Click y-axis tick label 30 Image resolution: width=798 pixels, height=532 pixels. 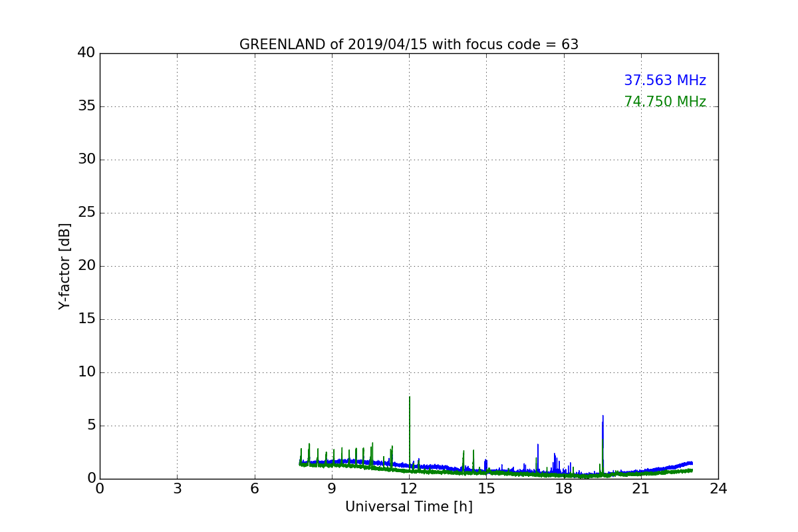click(x=86, y=160)
